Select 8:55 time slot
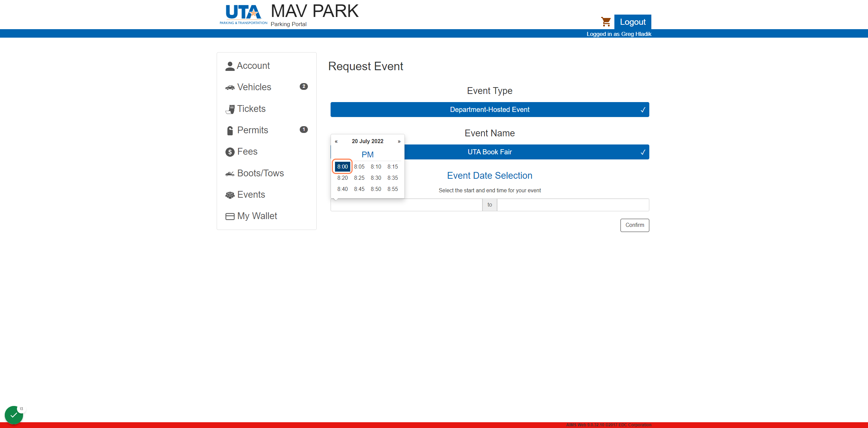The width and height of the screenshot is (868, 428). click(393, 189)
